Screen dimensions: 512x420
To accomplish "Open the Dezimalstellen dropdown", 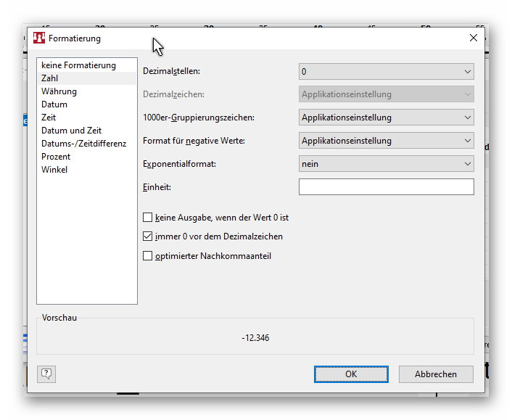I will tap(386, 71).
